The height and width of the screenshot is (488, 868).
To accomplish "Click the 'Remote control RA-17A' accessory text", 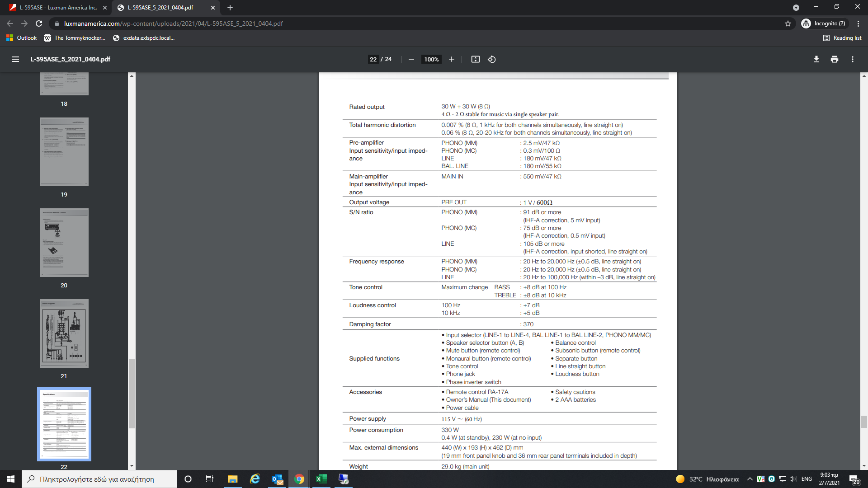I will [477, 392].
